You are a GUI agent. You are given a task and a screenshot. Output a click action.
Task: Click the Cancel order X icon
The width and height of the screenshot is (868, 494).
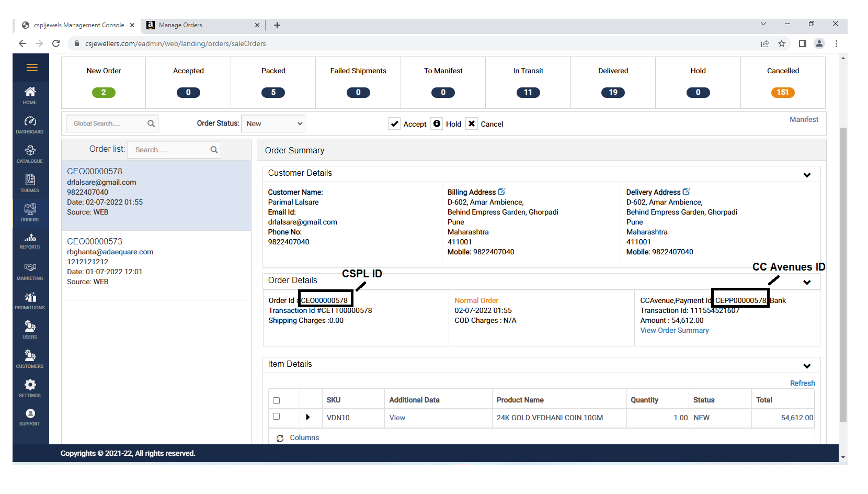(472, 124)
